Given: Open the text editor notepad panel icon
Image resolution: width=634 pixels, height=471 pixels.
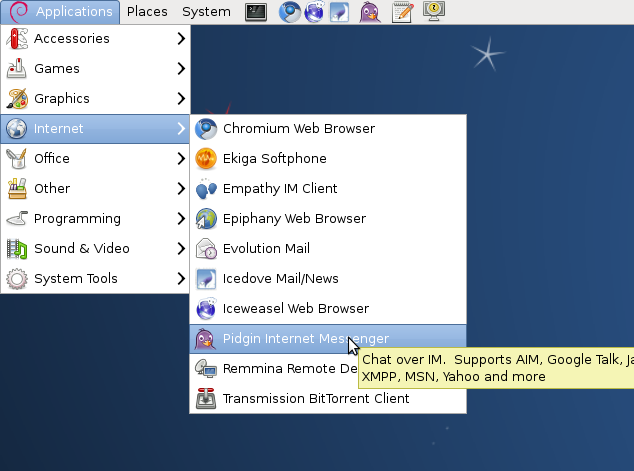Looking at the screenshot, I should 402,12.
